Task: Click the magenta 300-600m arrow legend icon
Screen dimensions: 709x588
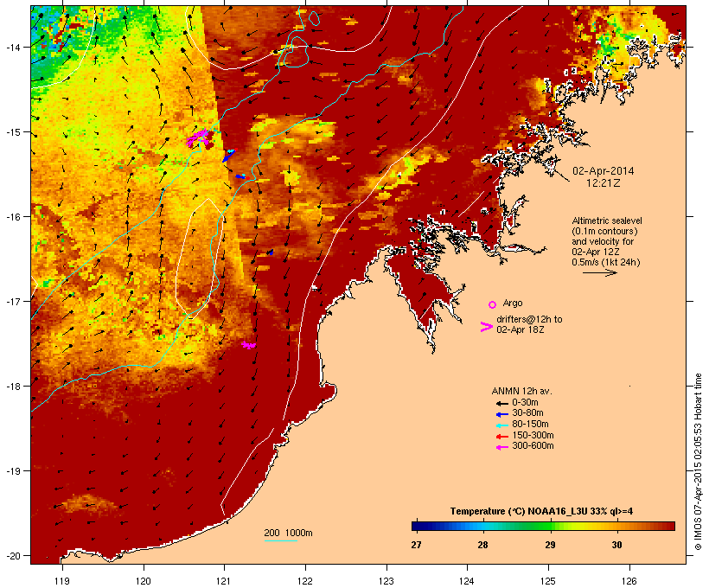Action: [x=502, y=447]
